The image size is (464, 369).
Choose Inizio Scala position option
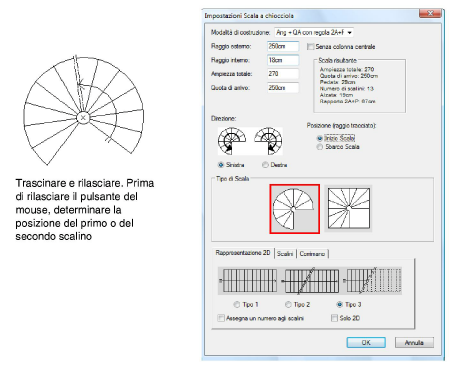320,138
